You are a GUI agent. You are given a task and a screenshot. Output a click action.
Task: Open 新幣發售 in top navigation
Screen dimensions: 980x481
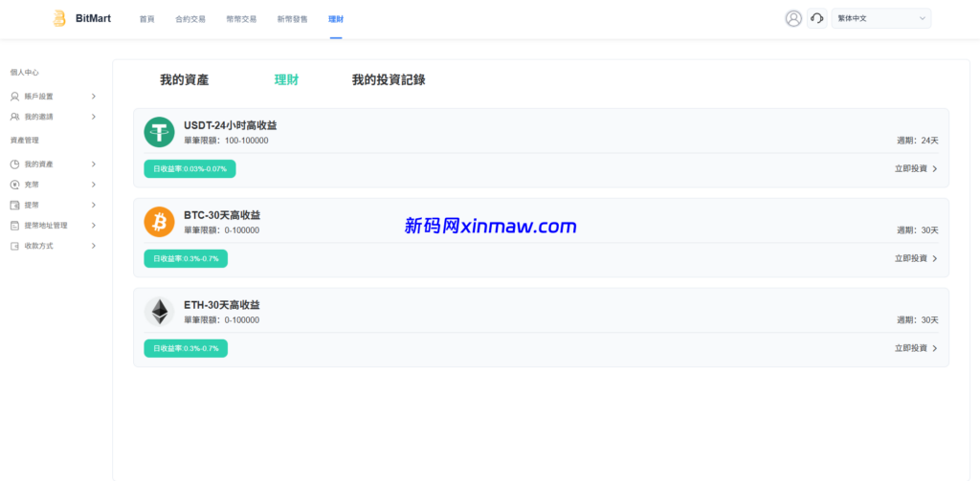coord(293,19)
